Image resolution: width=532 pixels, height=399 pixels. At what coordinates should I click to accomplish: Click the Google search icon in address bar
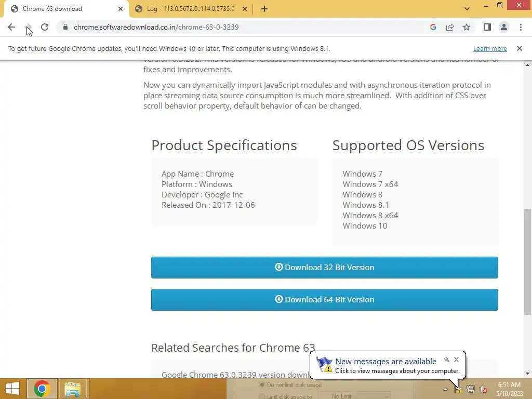click(x=433, y=27)
